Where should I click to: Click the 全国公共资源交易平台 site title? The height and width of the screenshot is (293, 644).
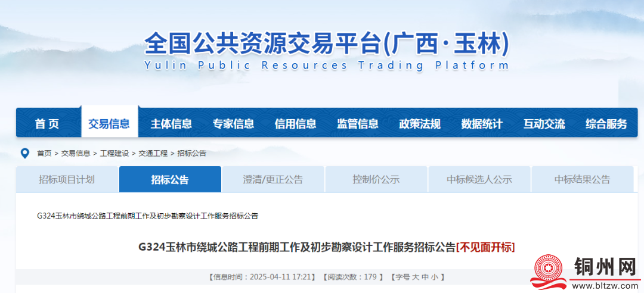click(x=327, y=44)
